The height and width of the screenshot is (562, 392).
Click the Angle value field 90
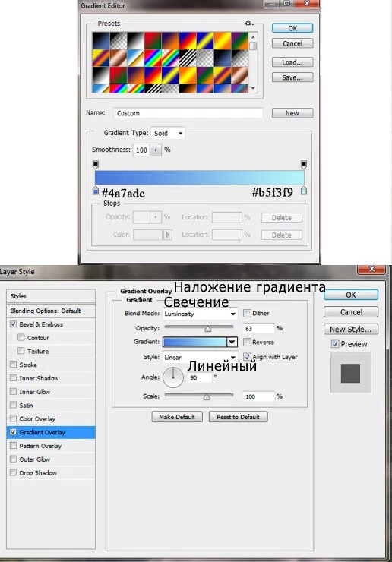pyautogui.click(x=199, y=377)
